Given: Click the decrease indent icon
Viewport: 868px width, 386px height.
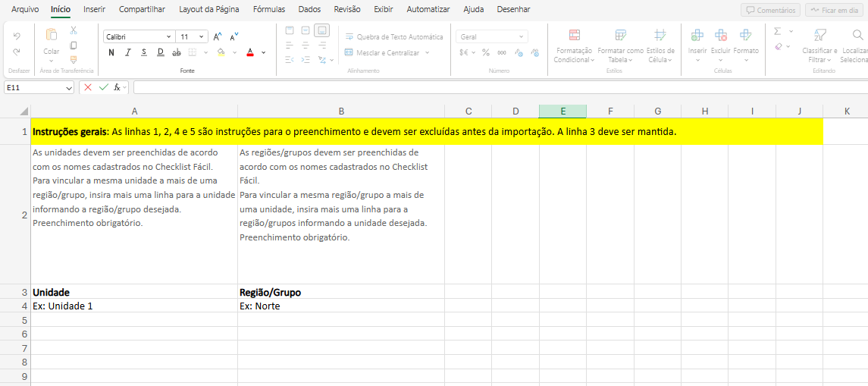Looking at the screenshot, I should [290, 59].
